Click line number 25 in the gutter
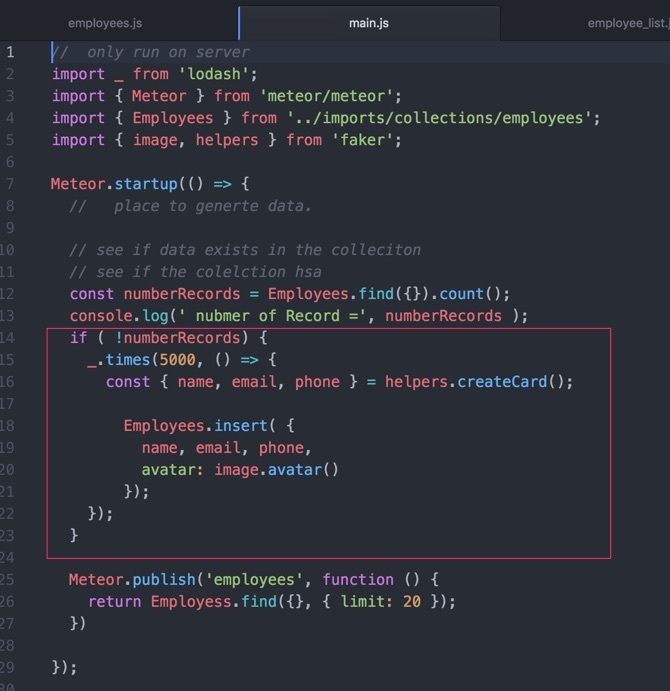The width and height of the screenshot is (670, 691). click(7, 580)
